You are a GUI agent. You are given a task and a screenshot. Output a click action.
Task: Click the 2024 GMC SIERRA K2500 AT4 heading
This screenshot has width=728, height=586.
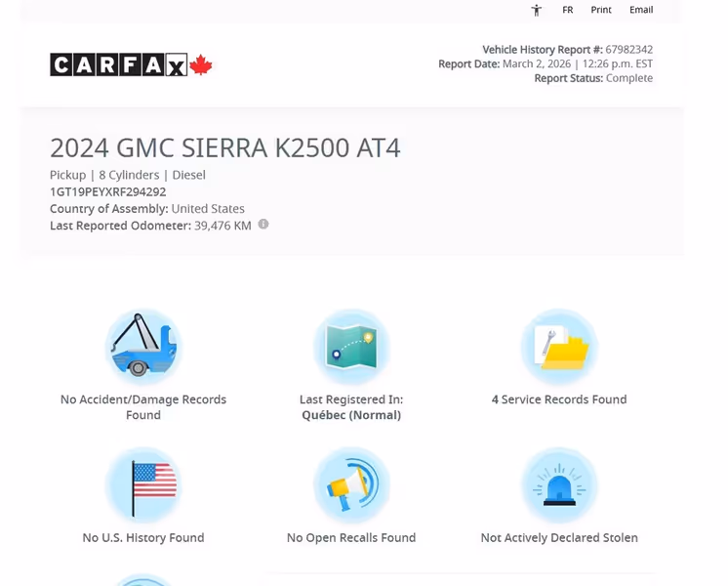224,148
